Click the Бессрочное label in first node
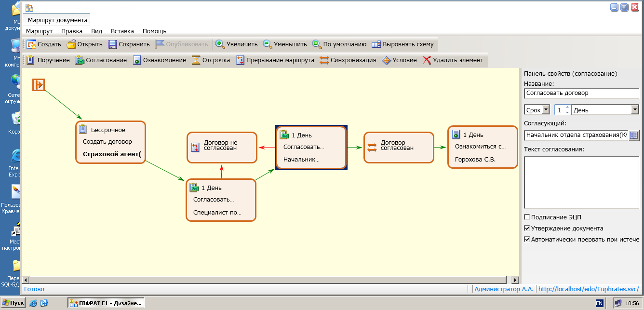This screenshot has width=644, height=310. click(108, 130)
